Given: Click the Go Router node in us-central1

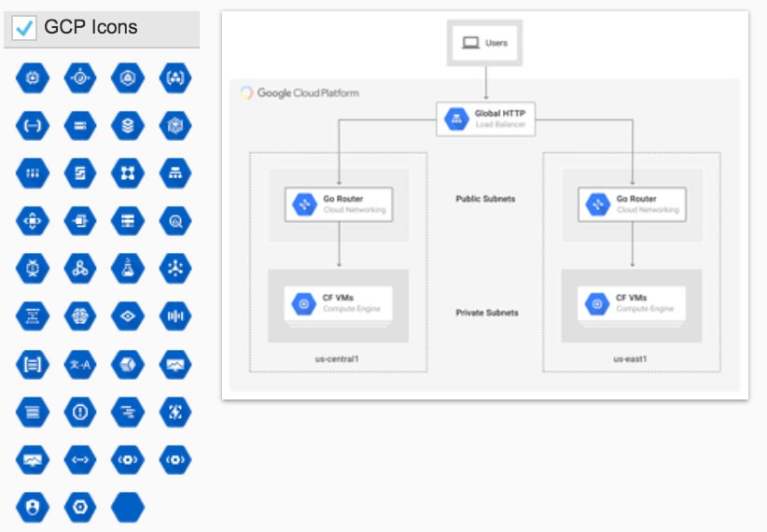Looking at the screenshot, I should (339, 204).
